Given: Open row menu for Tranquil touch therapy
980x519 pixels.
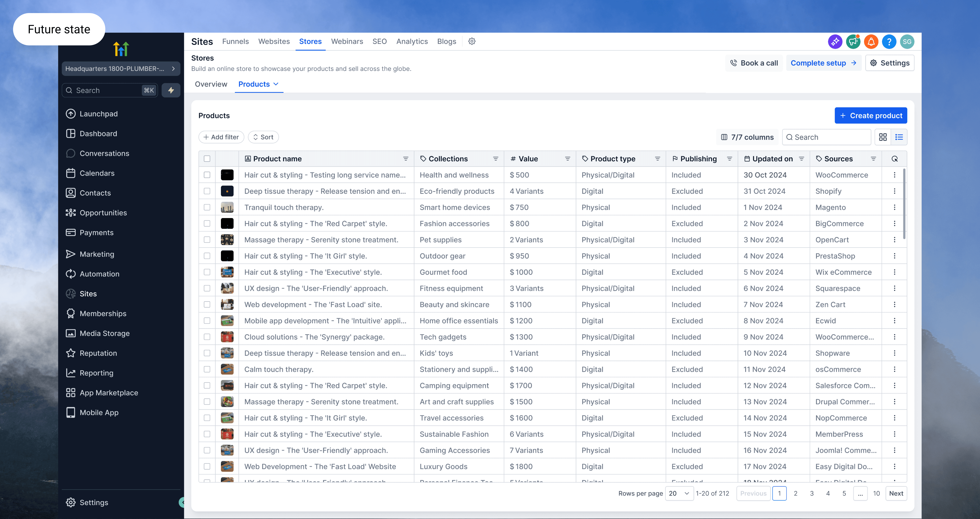Looking at the screenshot, I should [894, 207].
